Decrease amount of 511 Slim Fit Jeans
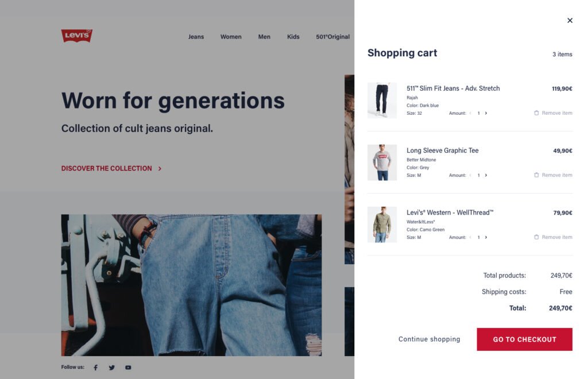The height and width of the screenshot is (379, 588). [470, 113]
